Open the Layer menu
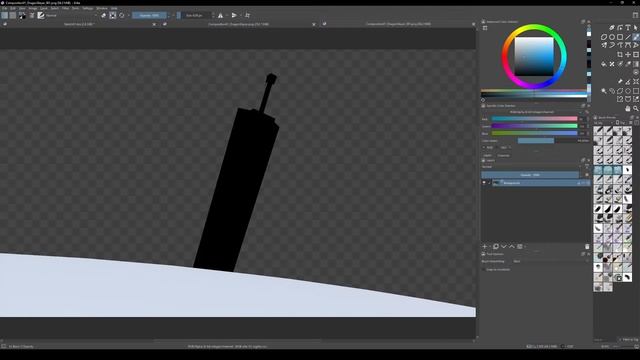The width and height of the screenshot is (640, 360). pos(43,8)
